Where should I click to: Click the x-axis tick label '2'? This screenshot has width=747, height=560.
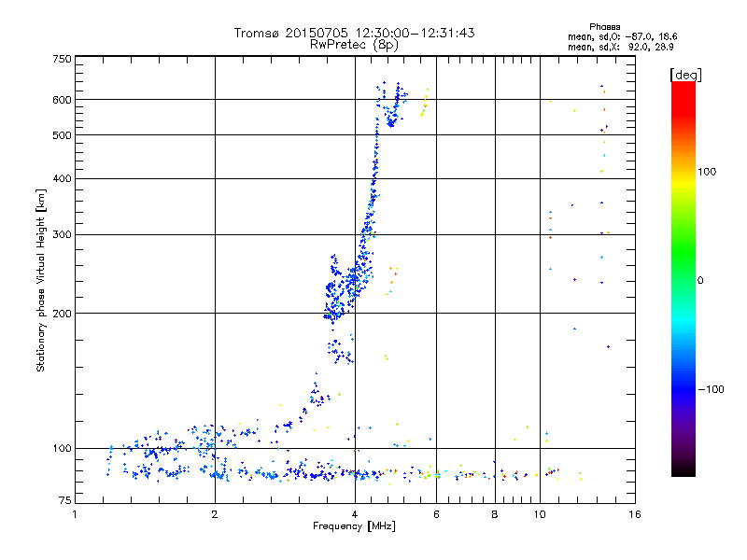[x=215, y=514]
